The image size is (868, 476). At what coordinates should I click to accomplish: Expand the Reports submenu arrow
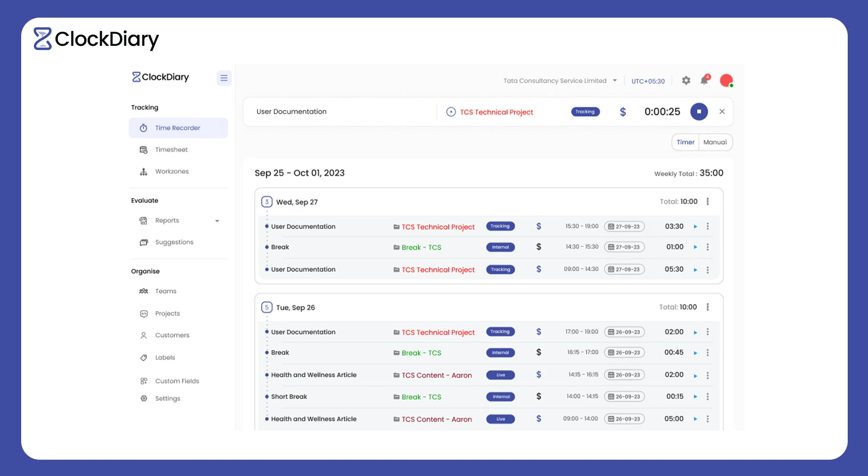click(x=217, y=221)
